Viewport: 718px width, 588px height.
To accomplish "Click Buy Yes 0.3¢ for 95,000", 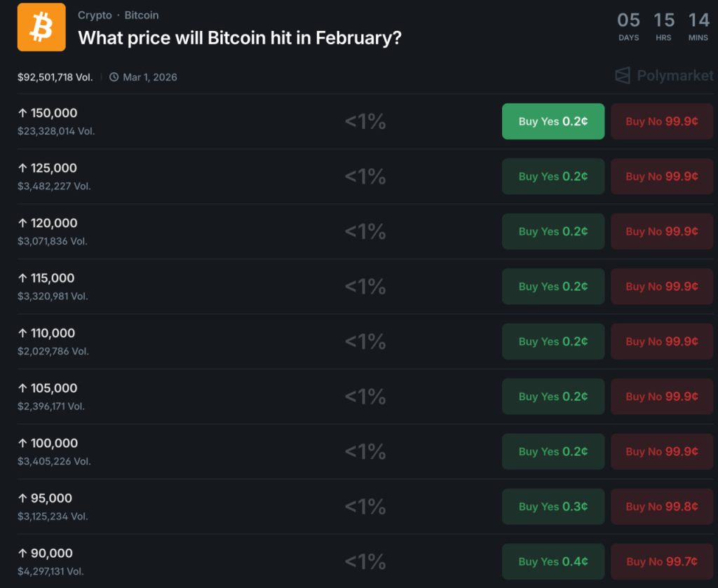I will 553,506.
